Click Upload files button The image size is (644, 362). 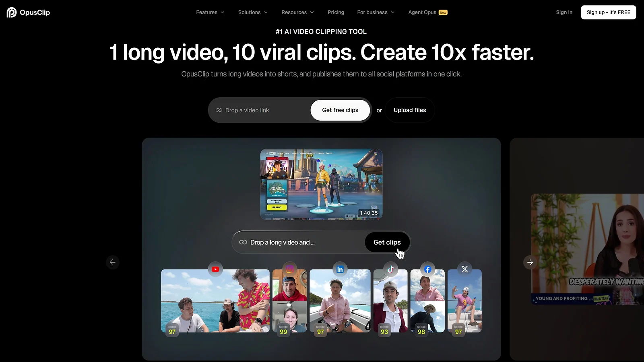[x=410, y=110]
